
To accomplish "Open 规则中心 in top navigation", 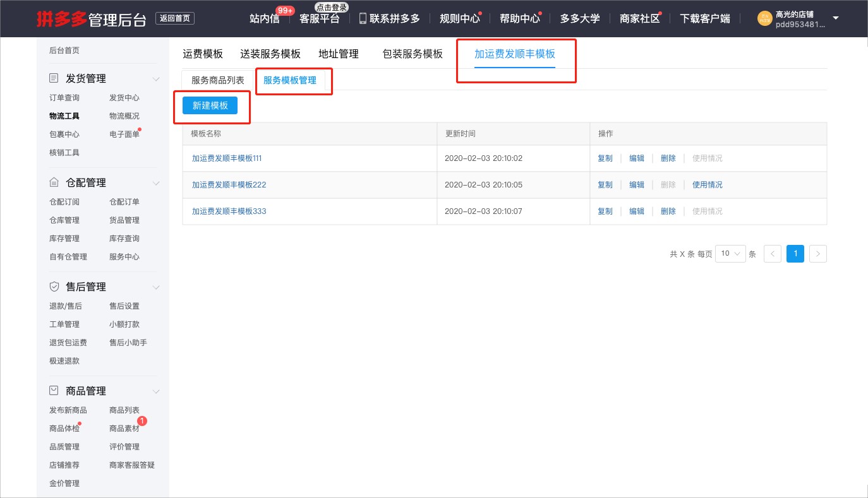I will (460, 19).
